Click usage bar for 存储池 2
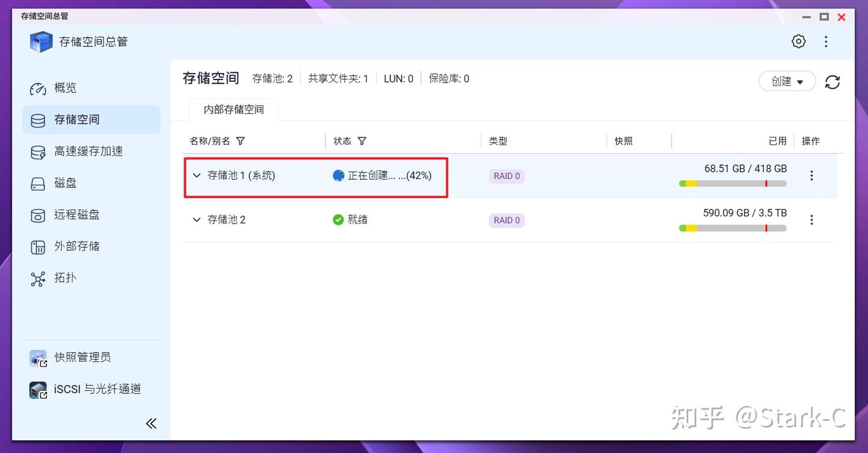Viewport: 868px width, 453px height. tap(733, 228)
